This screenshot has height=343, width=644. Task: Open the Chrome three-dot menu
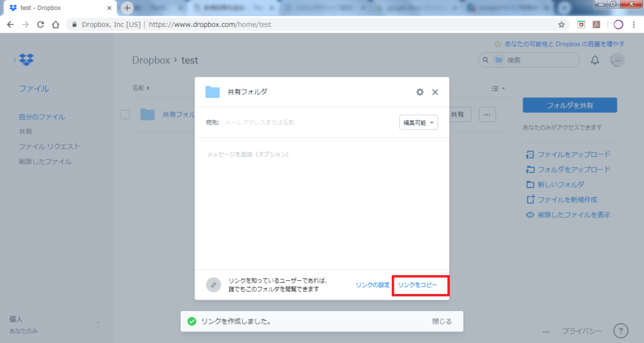[x=634, y=24]
